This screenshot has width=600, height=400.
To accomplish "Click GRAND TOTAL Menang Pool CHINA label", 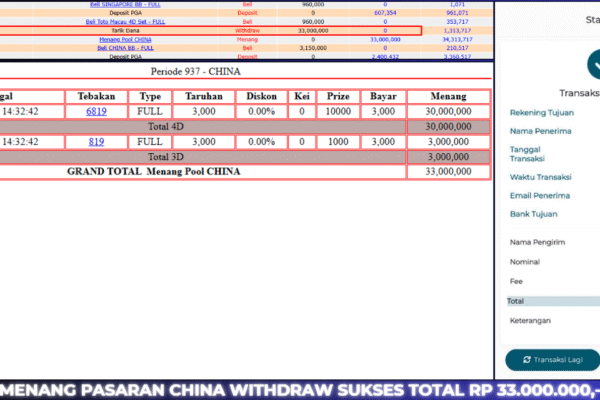I will coord(154,171).
